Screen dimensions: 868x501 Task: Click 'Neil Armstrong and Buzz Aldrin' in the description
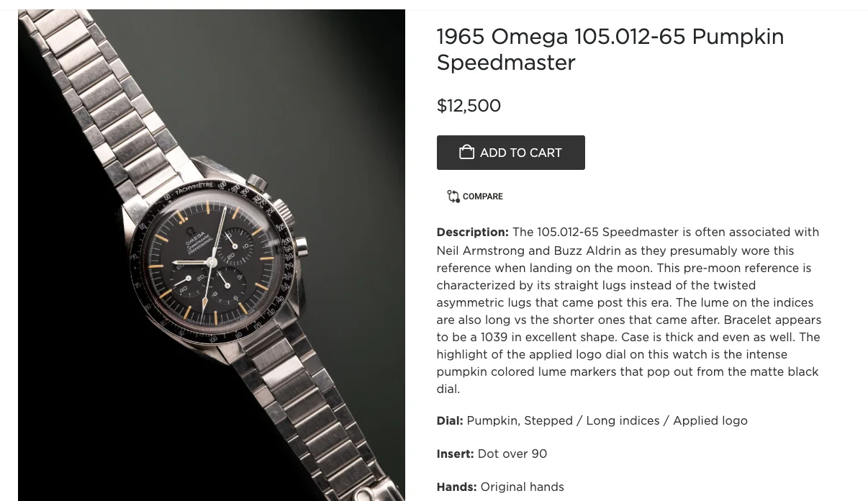(520, 250)
